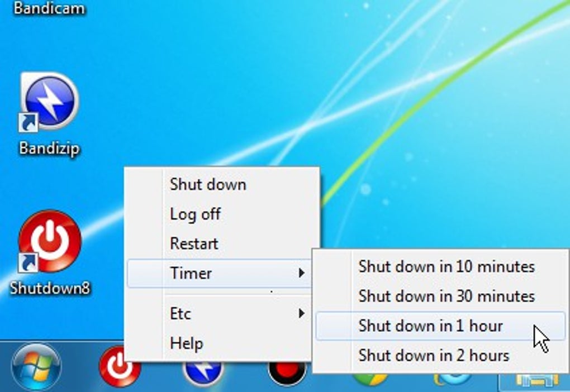Expand the Timer submenu arrow
This screenshot has height=392, width=570.
[x=301, y=273]
